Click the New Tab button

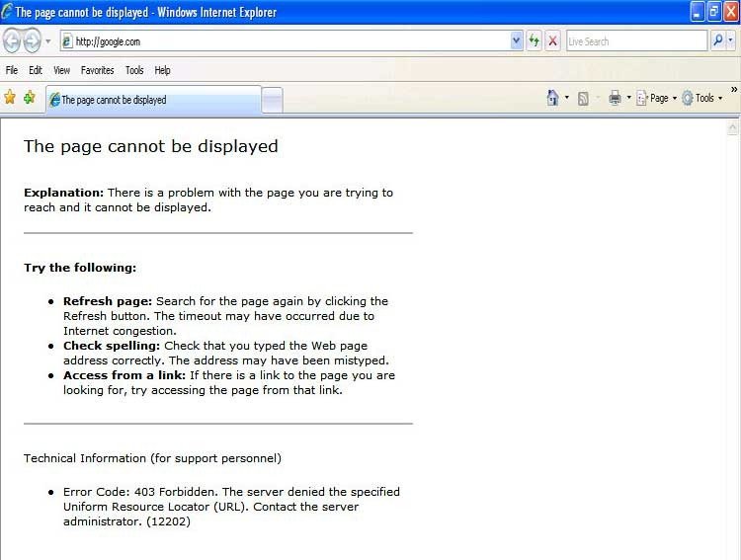[x=272, y=100]
